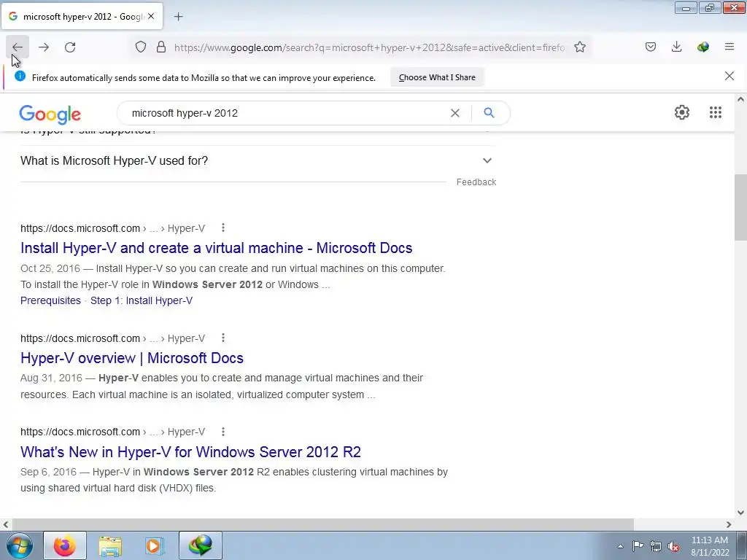Open Hyper-V overview | Microsoft Docs result
Screen dimensions: 747x560
point(132,358)
